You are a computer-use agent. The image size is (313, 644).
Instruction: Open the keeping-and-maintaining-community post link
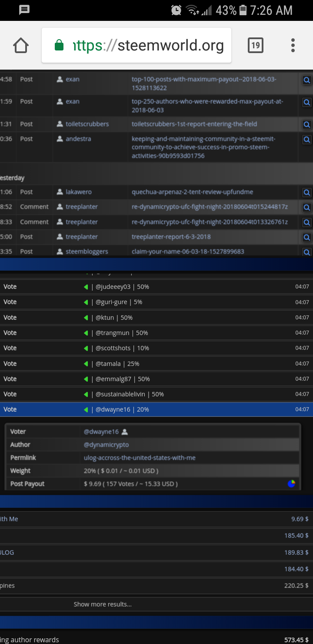[x=203, y=147]
